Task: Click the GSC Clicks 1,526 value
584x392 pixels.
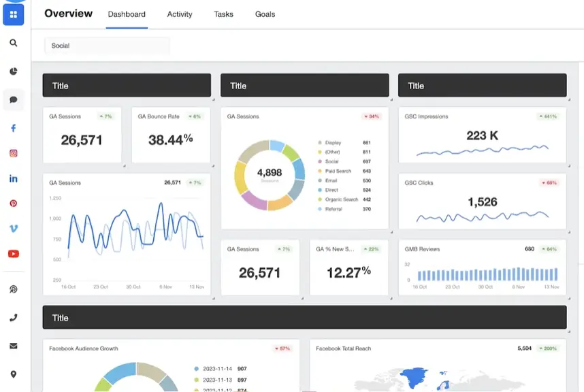Action: [483, 201]
